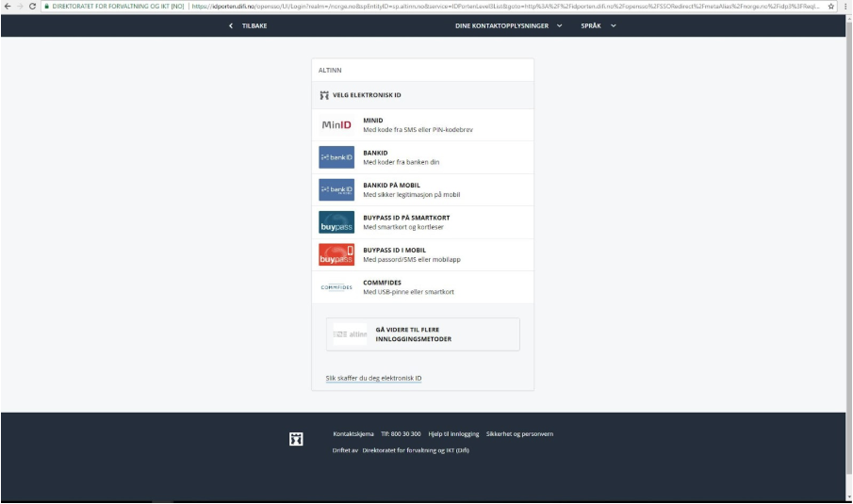This screenshot has height=504, width=853.
Task: Choose Commfides login option
Action: 422,287
